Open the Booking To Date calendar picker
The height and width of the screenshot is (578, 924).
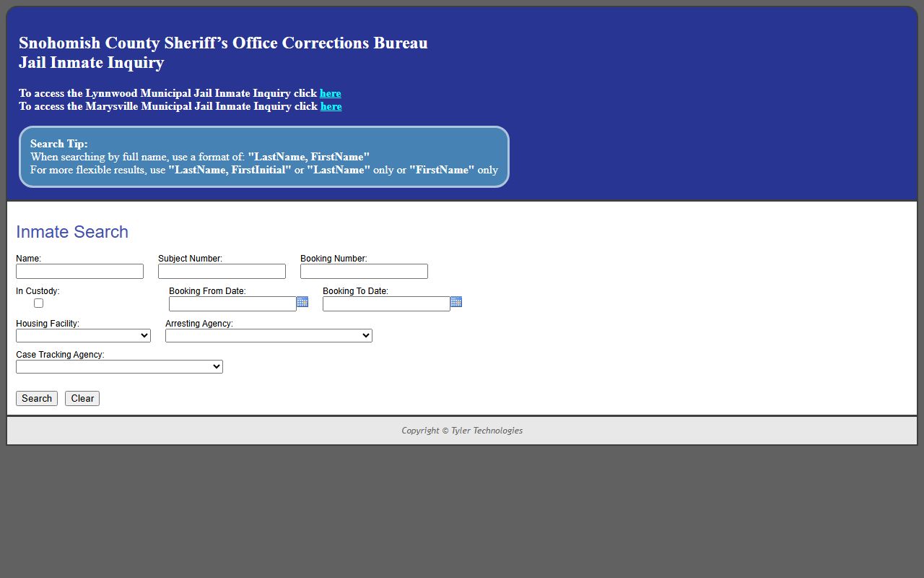[456, 302]
